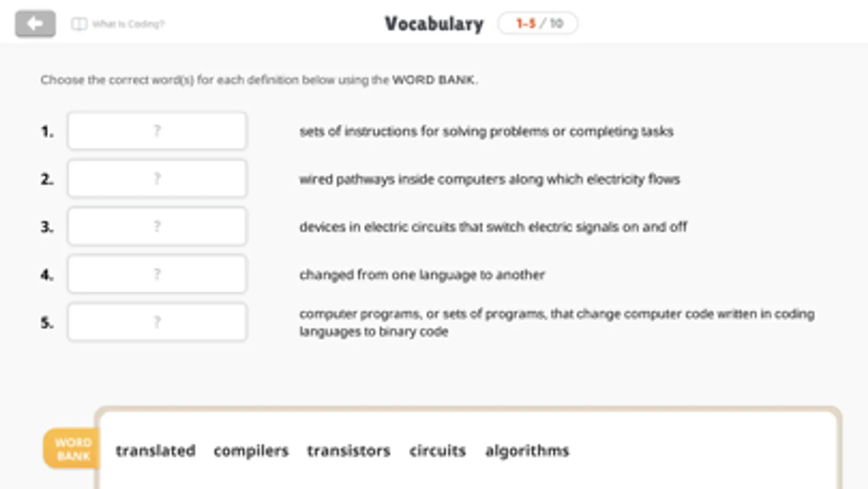Choose circuits from the word bank

(438, 450)
